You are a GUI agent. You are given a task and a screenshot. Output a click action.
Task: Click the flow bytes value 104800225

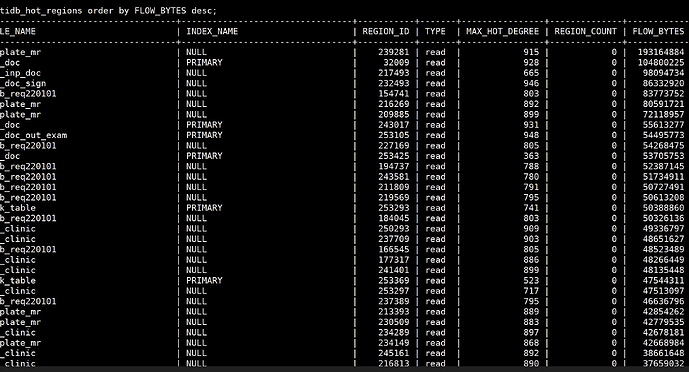click(x=661, y=63)
